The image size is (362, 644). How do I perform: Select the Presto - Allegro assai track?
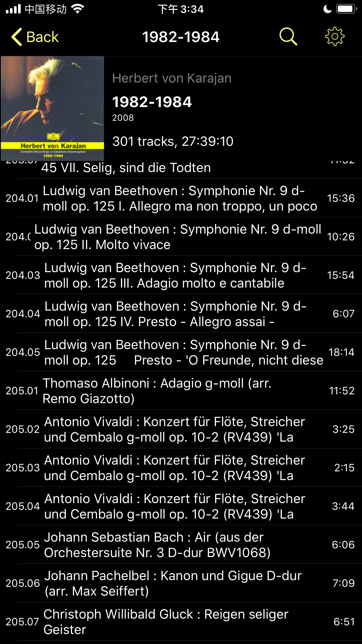point(175,314)
